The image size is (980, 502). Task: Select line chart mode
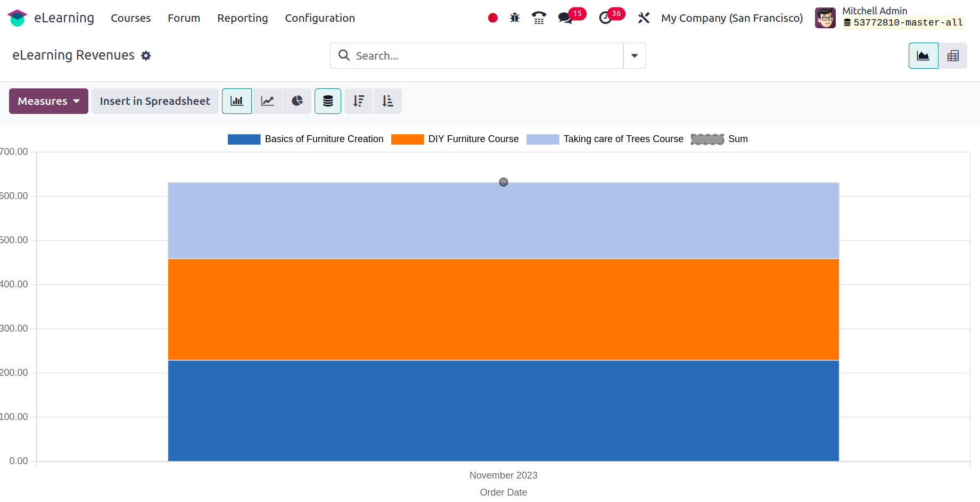coord(267,101)
